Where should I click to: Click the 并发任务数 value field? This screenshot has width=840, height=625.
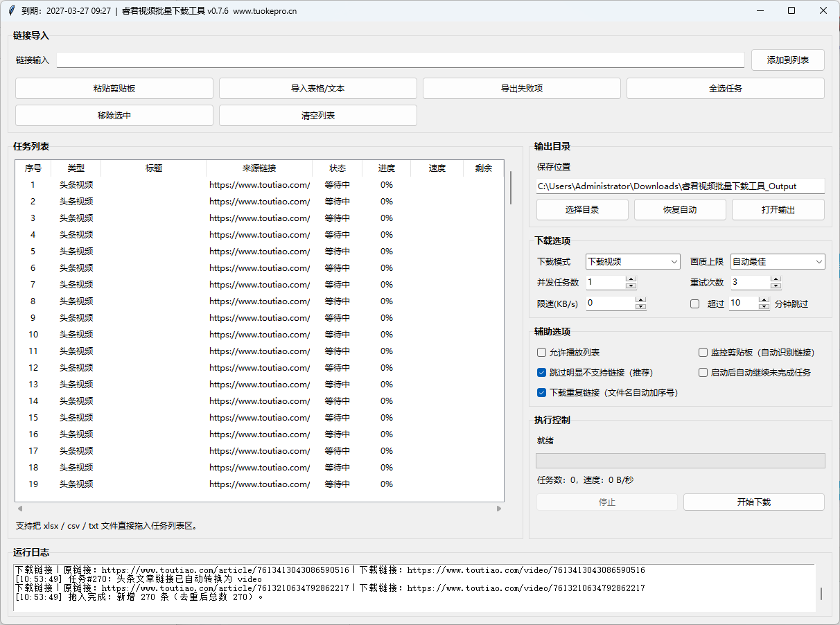(606, 283)
